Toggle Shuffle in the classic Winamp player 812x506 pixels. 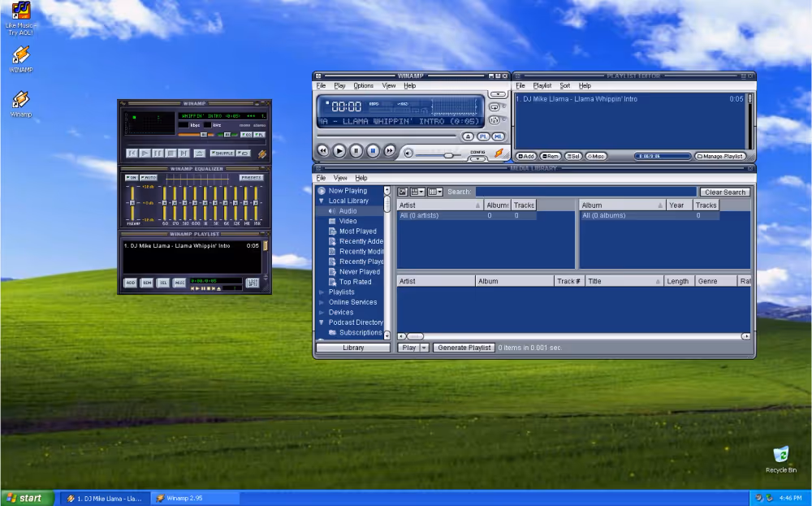point(222,153)
